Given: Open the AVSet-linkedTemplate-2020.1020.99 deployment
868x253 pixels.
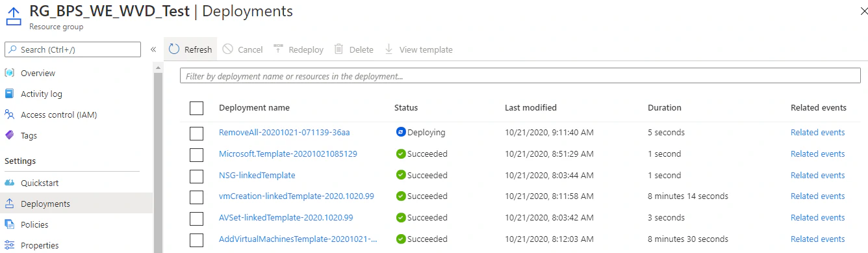Looking at the screenshot, I should coord(286,217).
